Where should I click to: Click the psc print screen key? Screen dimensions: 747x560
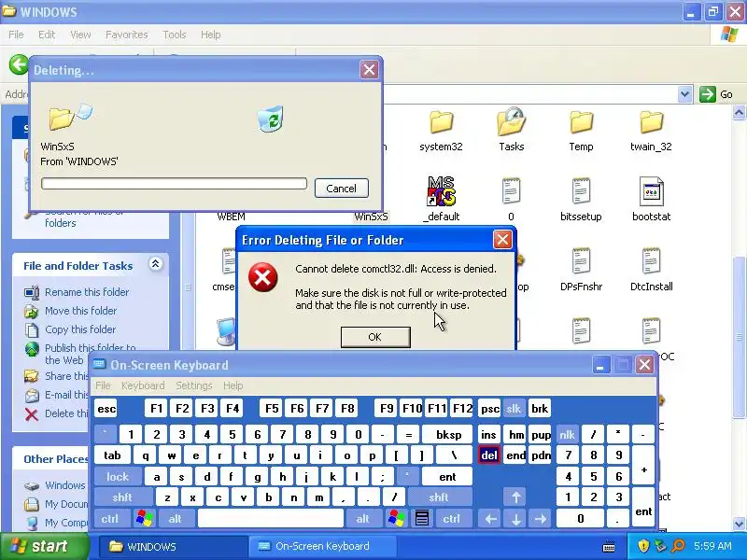tap(489, 409)
